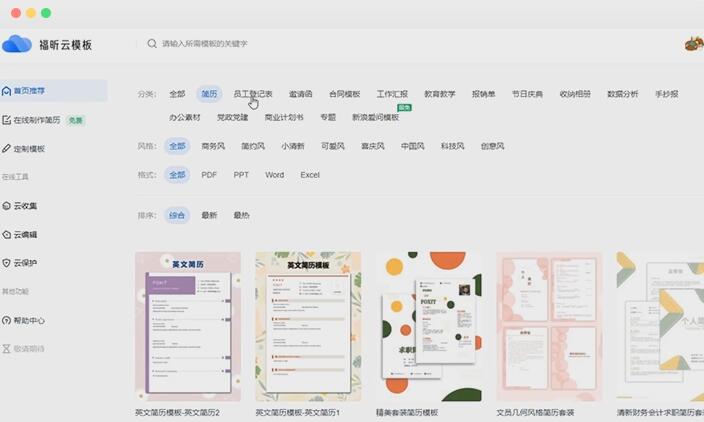Type in the template keyword search field

point(300,44)
